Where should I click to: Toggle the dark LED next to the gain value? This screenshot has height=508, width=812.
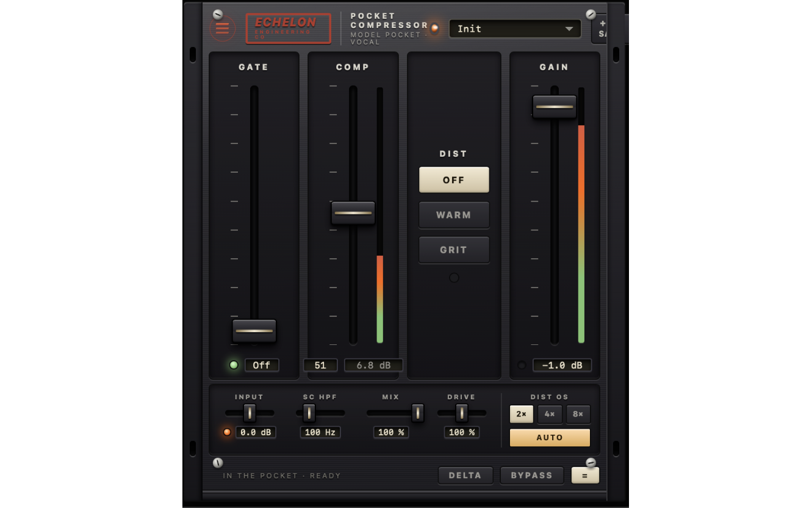522,365
